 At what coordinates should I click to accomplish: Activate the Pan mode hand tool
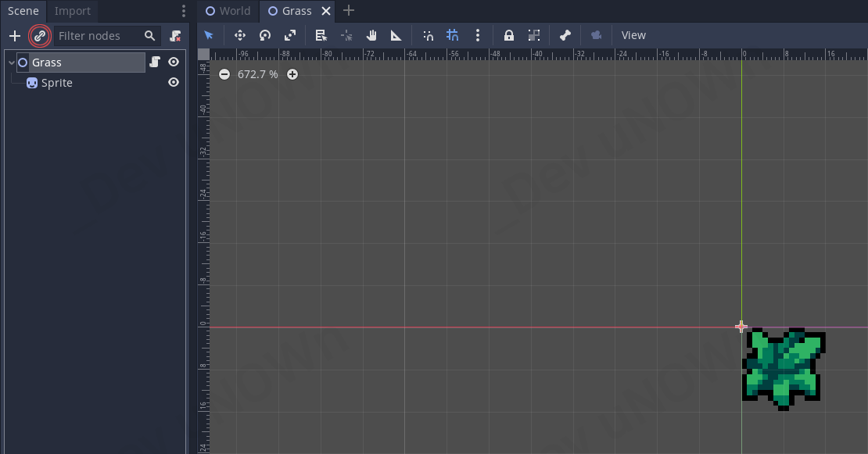pos(371,35)
